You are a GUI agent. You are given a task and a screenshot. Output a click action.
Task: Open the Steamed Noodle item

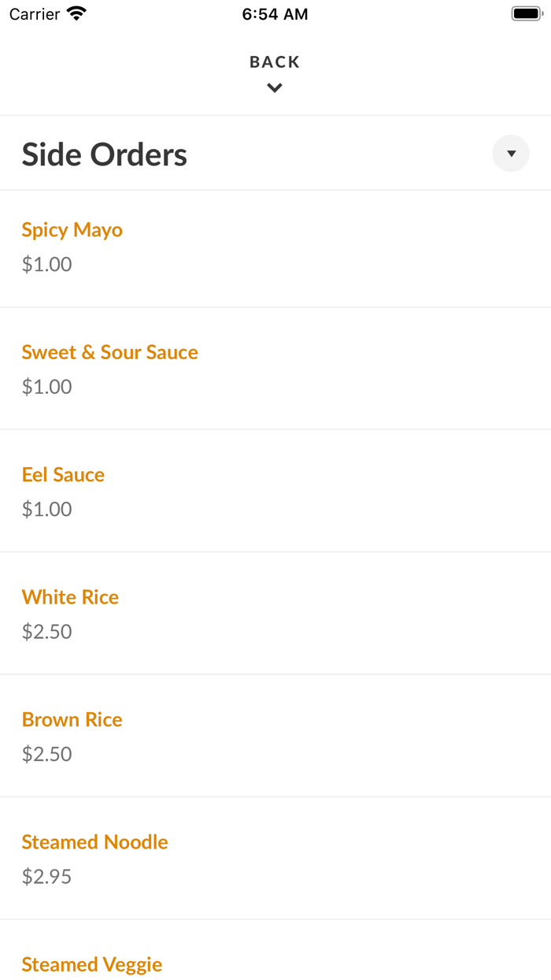click(95, 842)
